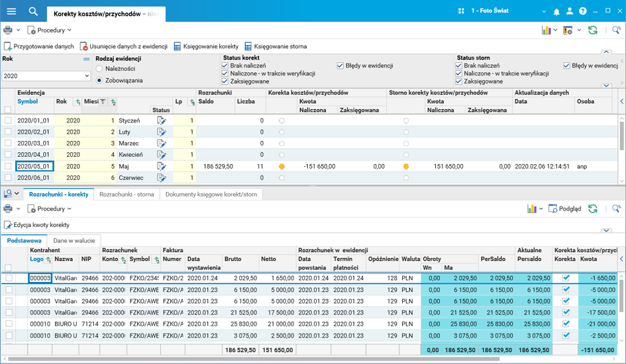Image resolution: width=626 pixels, height=364 pixels.
Task: Toggle the Zaksięgowane checkbox under Status korekt
Action: 225,81
